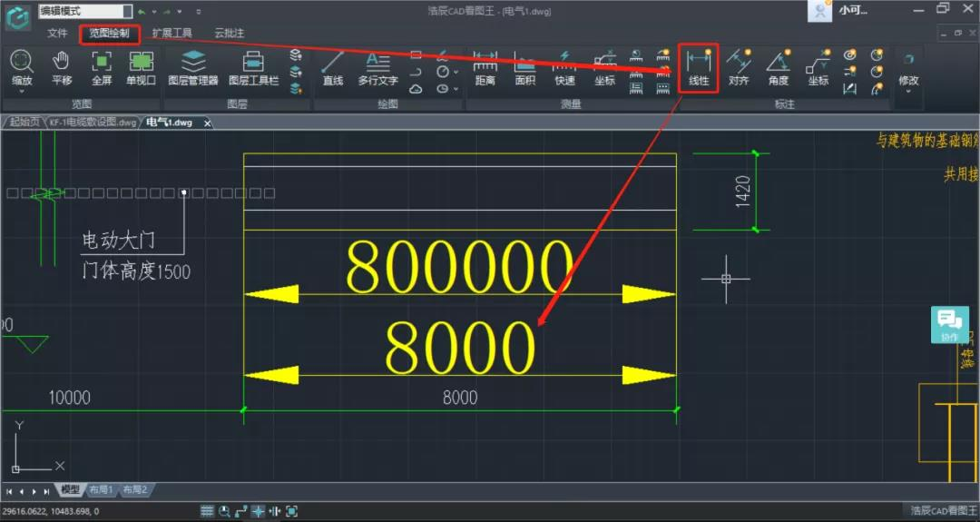The image size is (980, 522).
Task: Activate the 平移 pan tool
Action: (62, 67)
